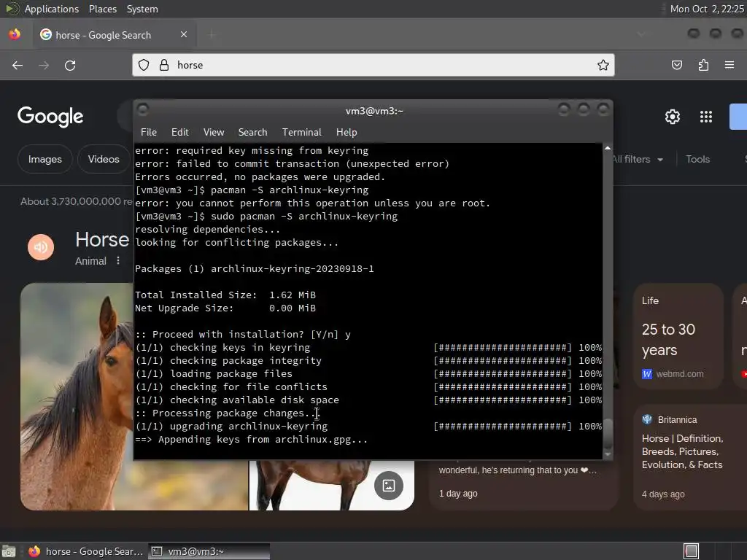Click the terminal vertical scrollbar thumb
The image size is (747, 560).
pyautogui.click(x=608, y=433)
